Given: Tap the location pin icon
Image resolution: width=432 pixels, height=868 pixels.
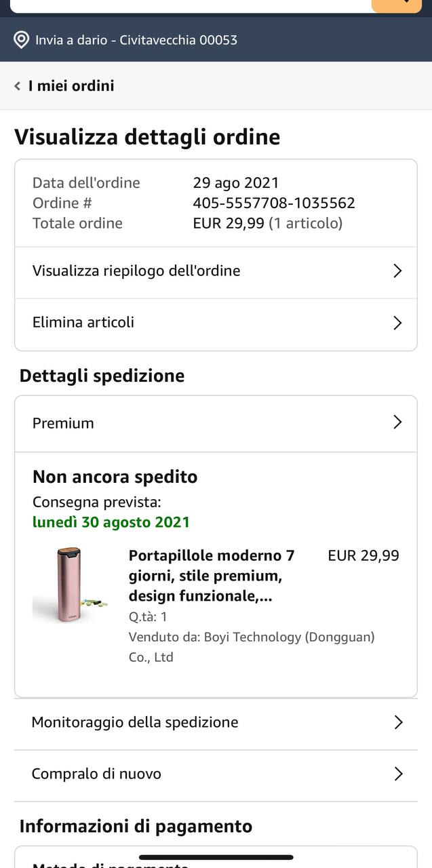Looking at the screenshot, I should [x=21, y=40].
